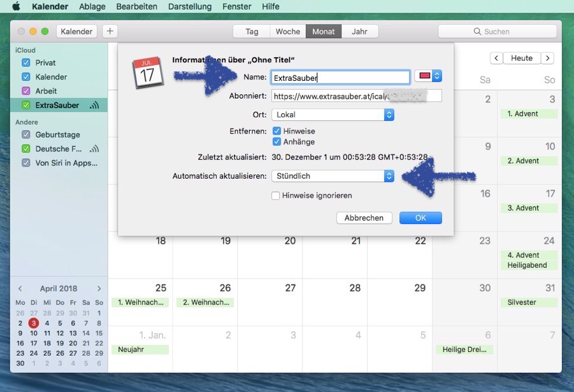Select the Heilige Drei... event
The image size is (574, 392).
pos(464,349)
